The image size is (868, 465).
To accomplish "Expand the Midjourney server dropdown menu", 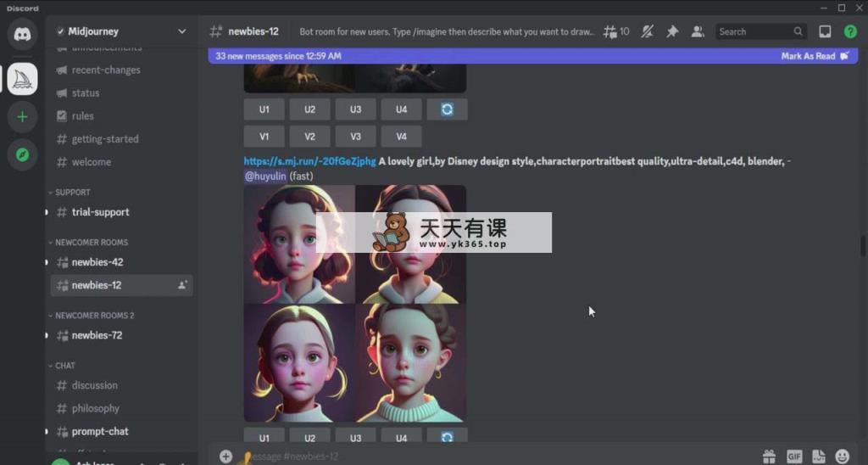I will point(181,31).
